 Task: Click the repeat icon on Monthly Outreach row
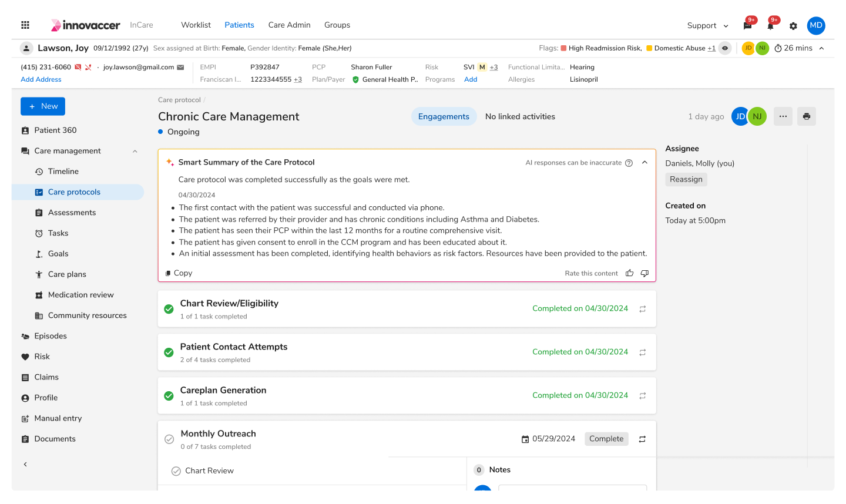pyautogui.click(x=642, y=439)
